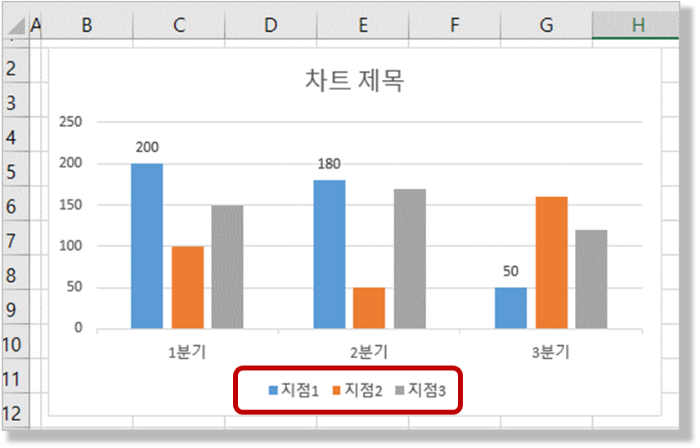700x448 pixels.
Task: Select the blue 2분기 bar labeled 180
Action: [329, 254]
